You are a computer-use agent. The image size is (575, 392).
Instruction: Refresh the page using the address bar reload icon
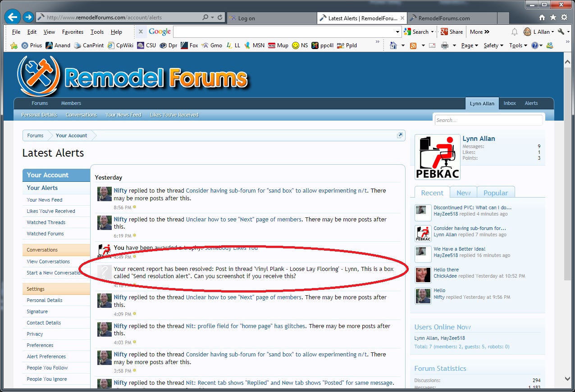coord(220,18)
